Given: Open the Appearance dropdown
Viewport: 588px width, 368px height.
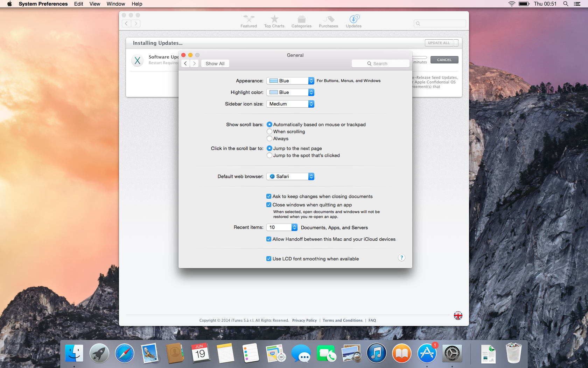Looking at the screenshot, I should click(290, 81).
